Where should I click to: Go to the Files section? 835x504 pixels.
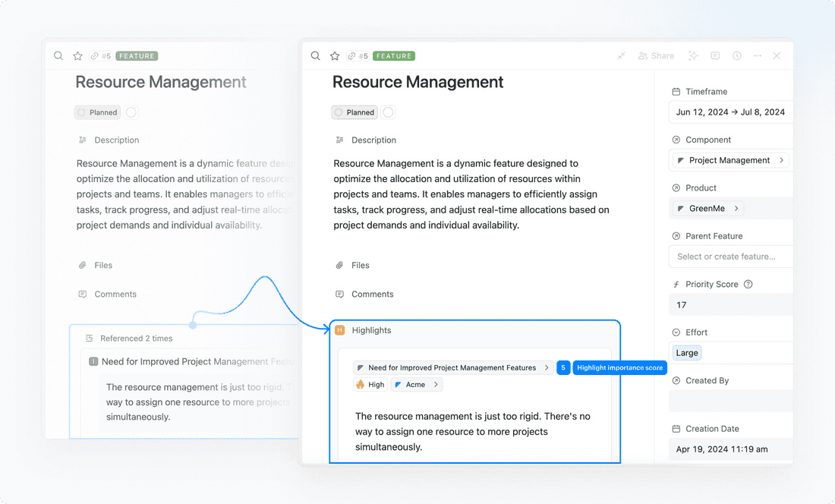pos(361,266)
